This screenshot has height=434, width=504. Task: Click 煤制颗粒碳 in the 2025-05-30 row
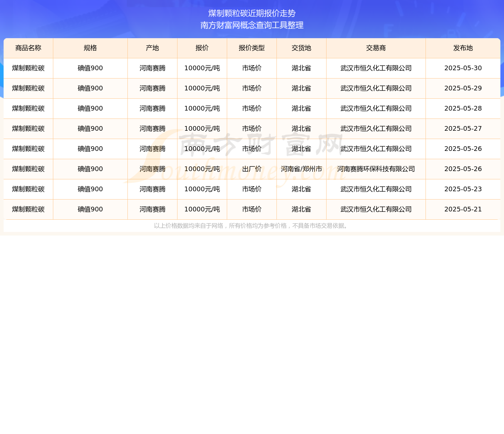(x=28, y=68)
